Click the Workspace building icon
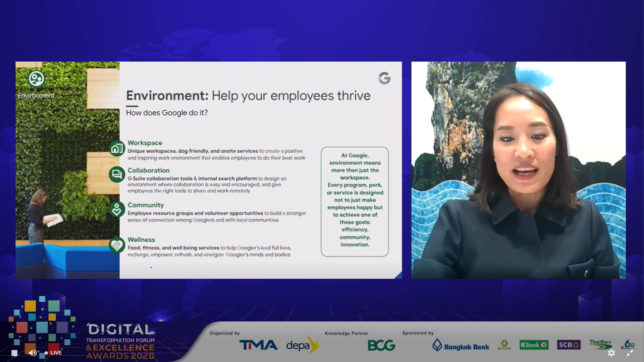The width and height of the screenshot is (644, 362). tap(117, 148)
